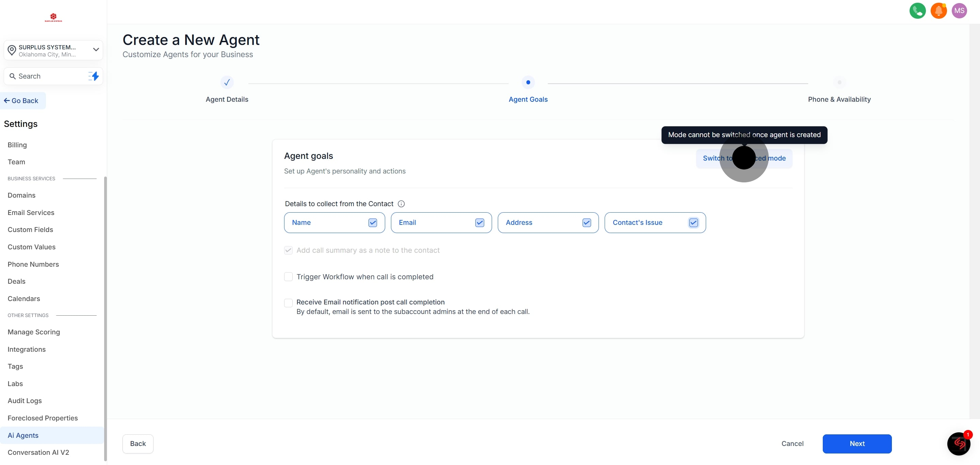
Task: Enable Trigger Workflow when call is completed
Action: 288,277
